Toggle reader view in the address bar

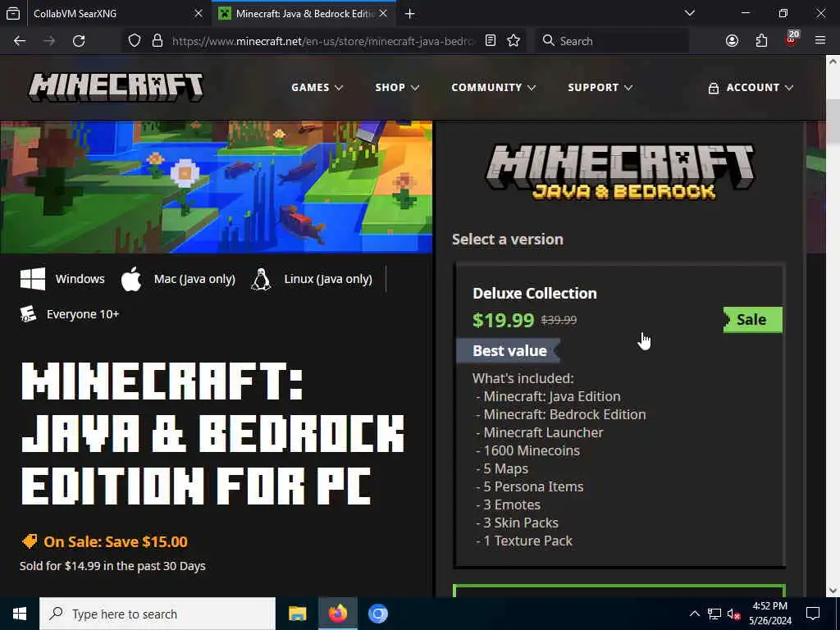[x=491, y=41]
